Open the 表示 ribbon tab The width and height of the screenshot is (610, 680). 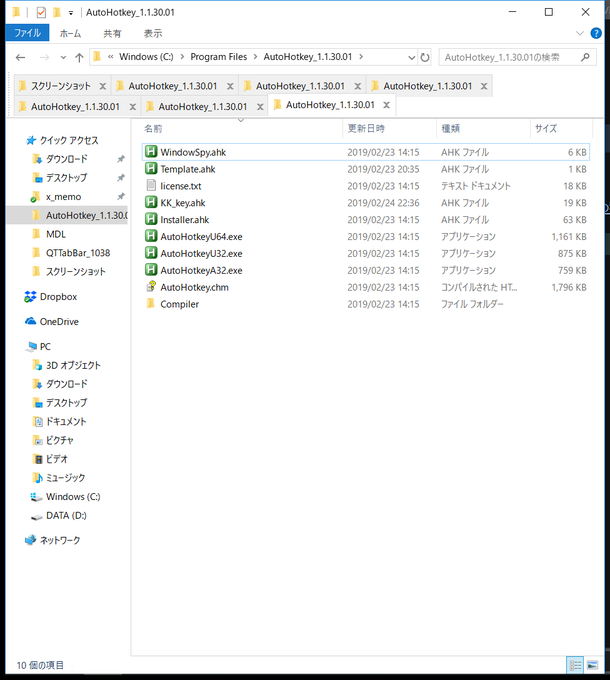tap(153, 33)
